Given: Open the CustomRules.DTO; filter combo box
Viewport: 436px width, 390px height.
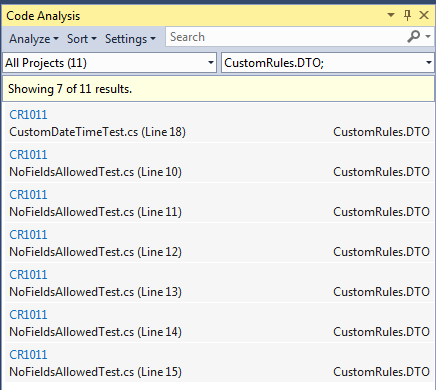Looking at the screenshot, I should pyautogui.click(x=328, y=63).
